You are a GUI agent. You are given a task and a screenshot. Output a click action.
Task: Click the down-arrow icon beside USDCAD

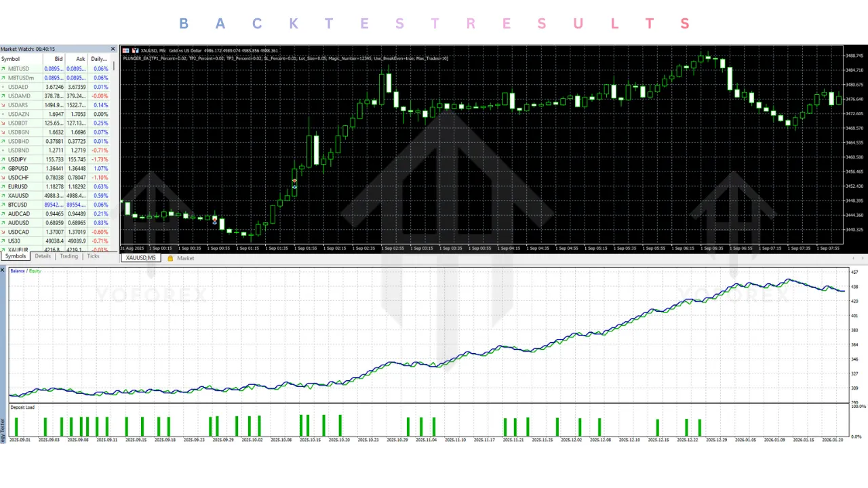(3, 232)
